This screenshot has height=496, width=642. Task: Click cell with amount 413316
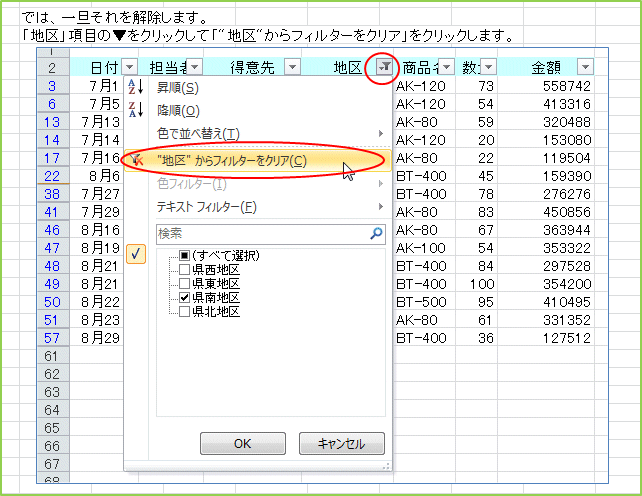click(x=545, y=104)
